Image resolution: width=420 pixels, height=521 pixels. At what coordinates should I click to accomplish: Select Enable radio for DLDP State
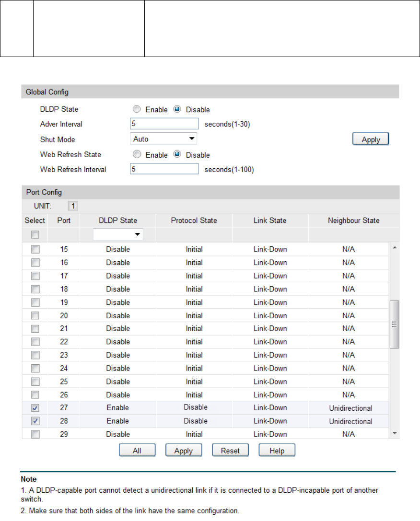pos(137,109)
